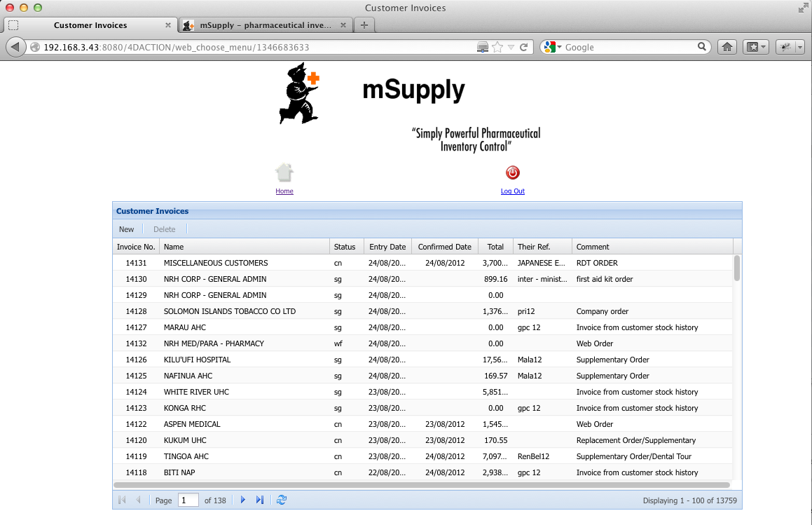Open a new browser tab
Image resolution: width=812 pixels, height=525 pixels.
tap(364, 25)
